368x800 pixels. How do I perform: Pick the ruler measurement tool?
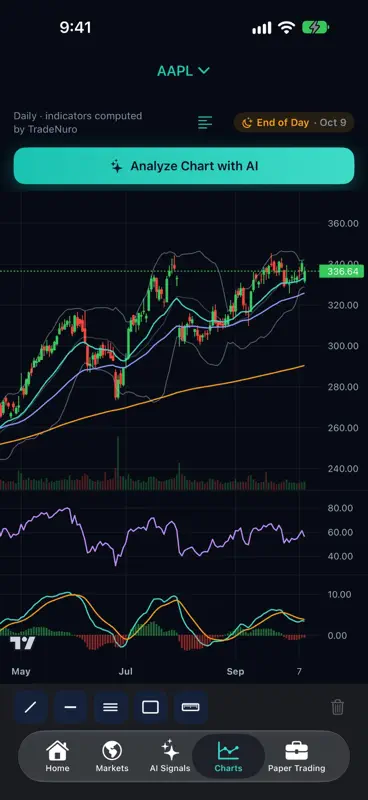(190, 707)
